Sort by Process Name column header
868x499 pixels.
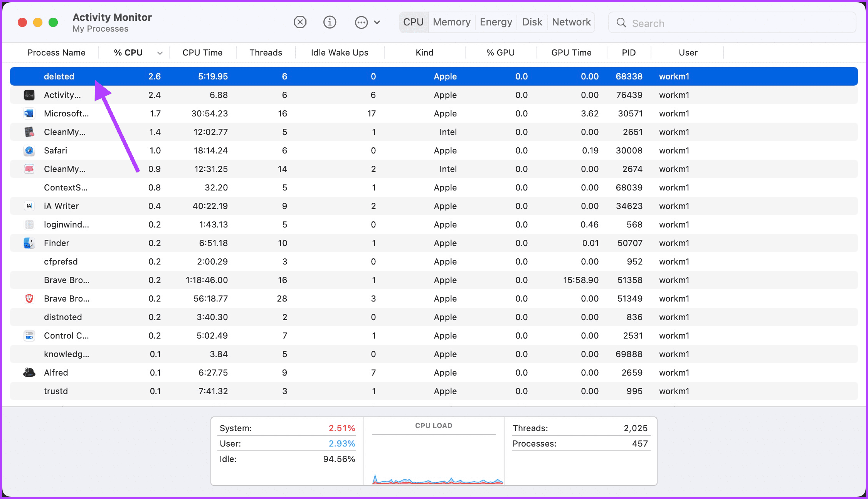(x=56, y=52)
